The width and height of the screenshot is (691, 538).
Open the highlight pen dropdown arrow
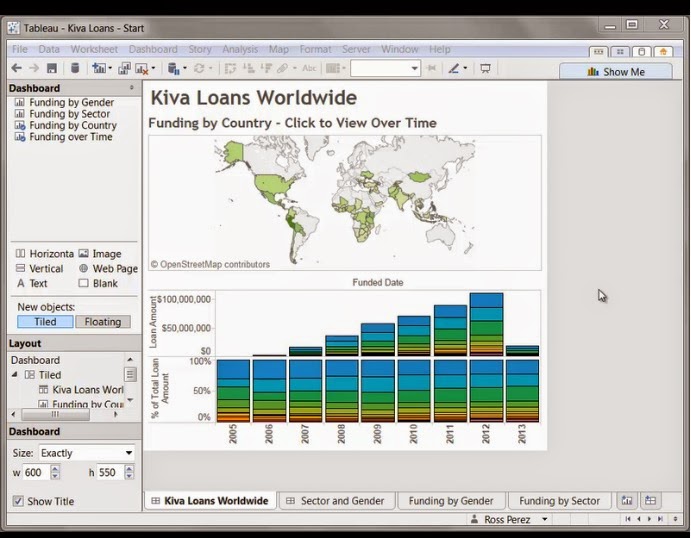pyautogui.click(x=465, y=68)
